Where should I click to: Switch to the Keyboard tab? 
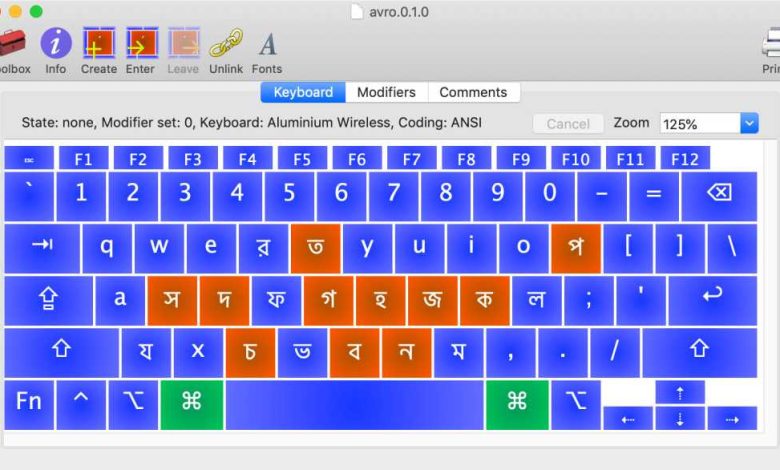tap(303, 93)
